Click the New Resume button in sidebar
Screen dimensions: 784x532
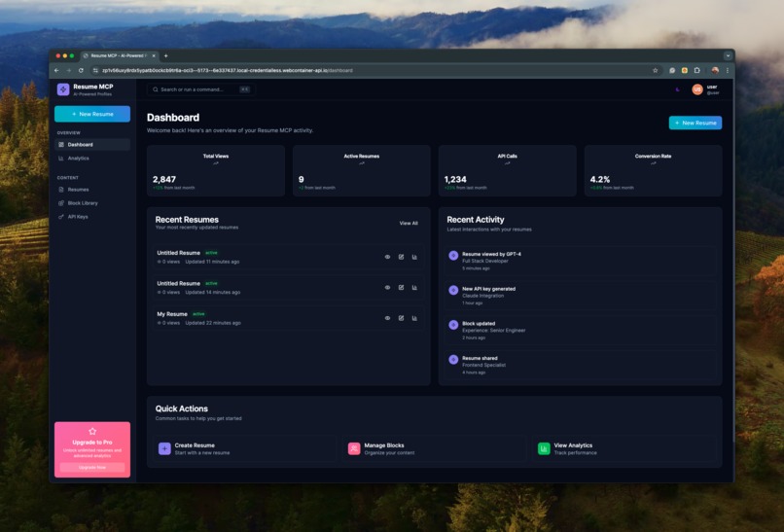92,114
